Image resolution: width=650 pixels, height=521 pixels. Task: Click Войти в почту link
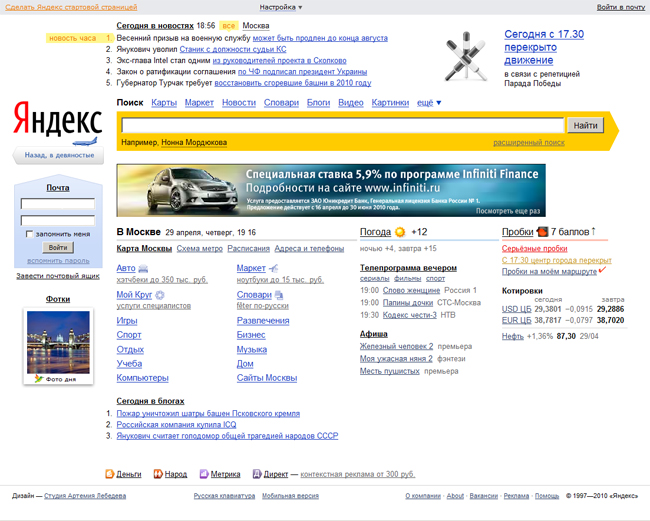[621, 7]
